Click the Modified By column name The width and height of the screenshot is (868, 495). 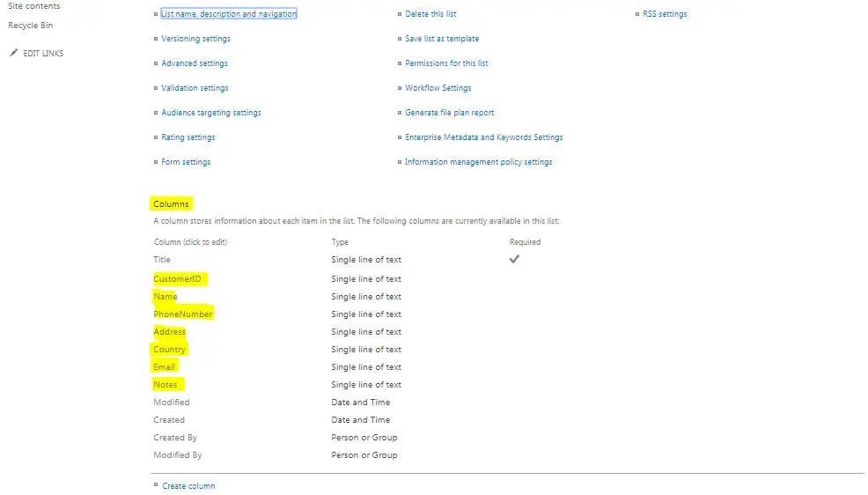[x=178, y=455]
